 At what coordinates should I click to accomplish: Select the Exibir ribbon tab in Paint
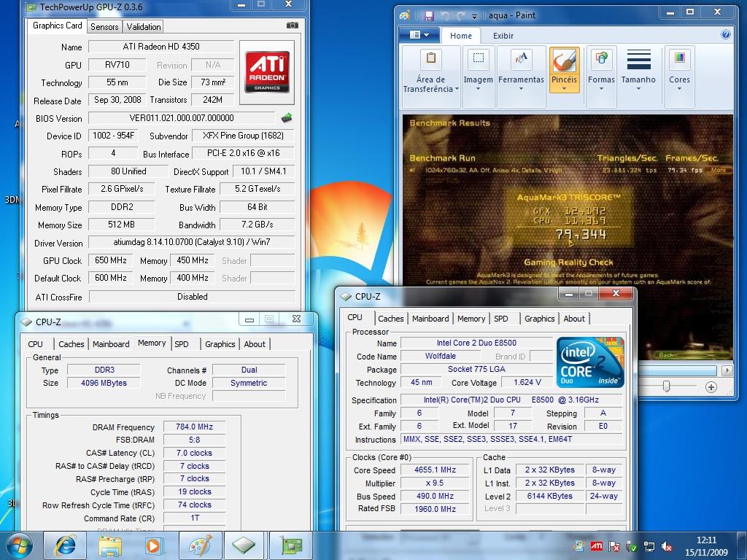coord(503,36)
